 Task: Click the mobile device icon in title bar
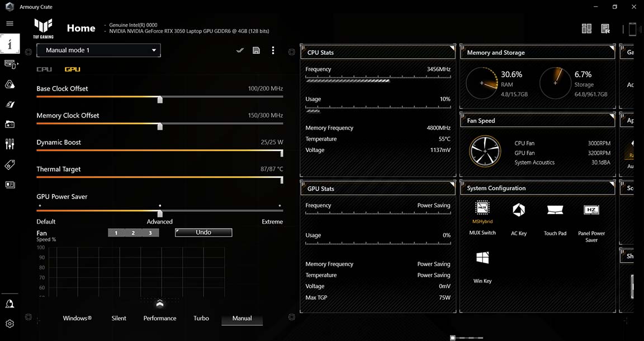click(632, 28)
